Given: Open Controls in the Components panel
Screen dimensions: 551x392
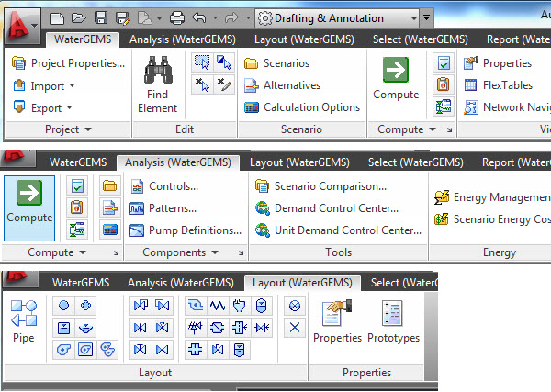Looking at the screenshot, I should tap(164, 186).
